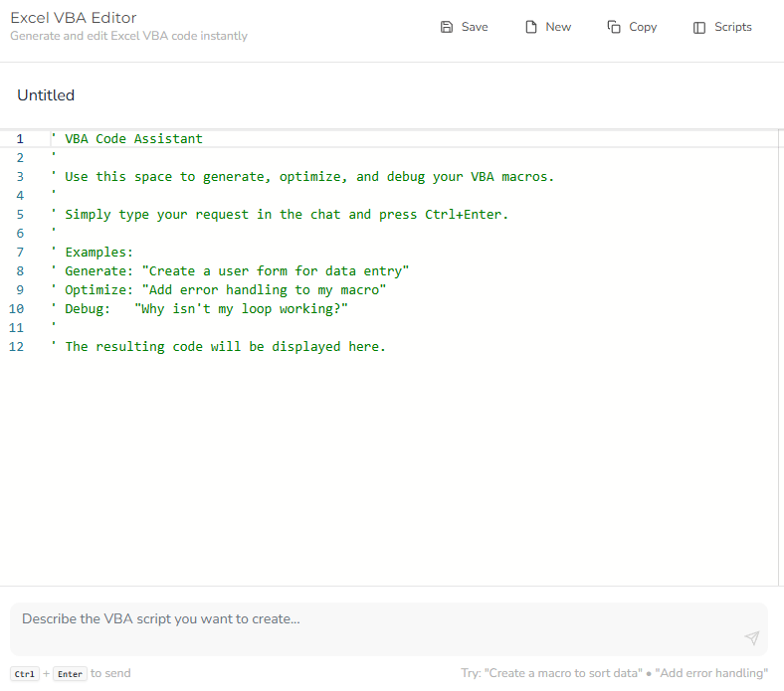Click the Enter key hint badge

[x=70, y=674]
